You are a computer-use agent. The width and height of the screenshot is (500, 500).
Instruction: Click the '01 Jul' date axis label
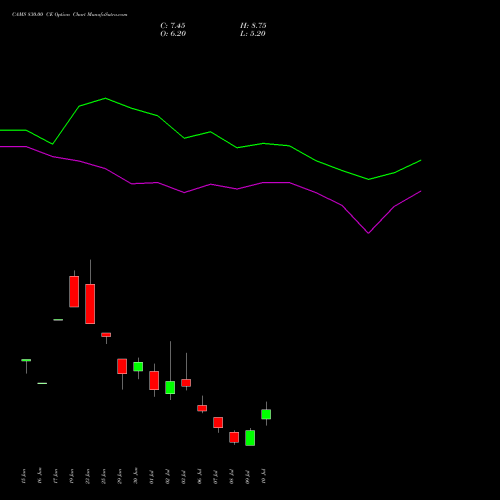coord(152,476)
